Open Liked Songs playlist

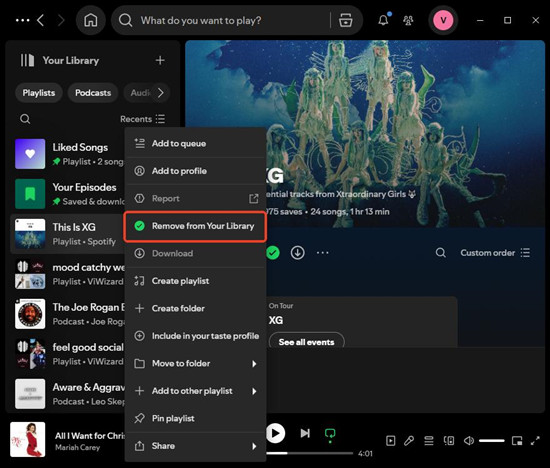point(69,154)
